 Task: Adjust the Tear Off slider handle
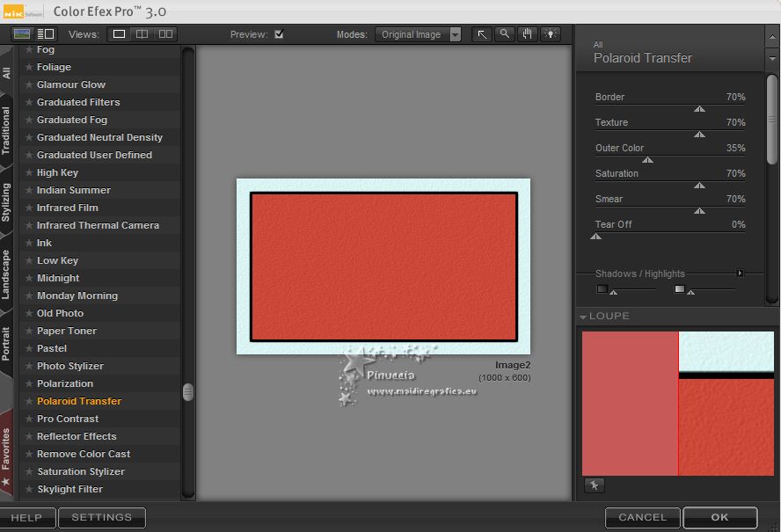click(595, 237)
